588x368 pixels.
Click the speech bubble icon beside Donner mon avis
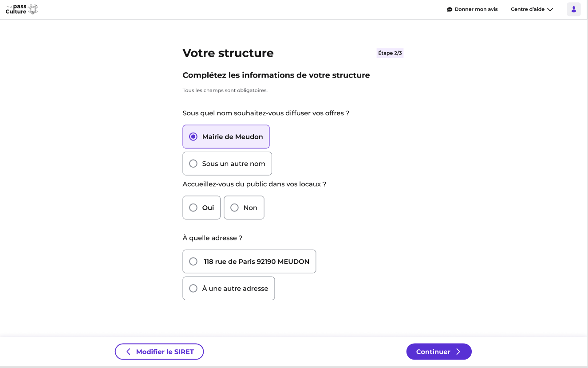point(450,9)
